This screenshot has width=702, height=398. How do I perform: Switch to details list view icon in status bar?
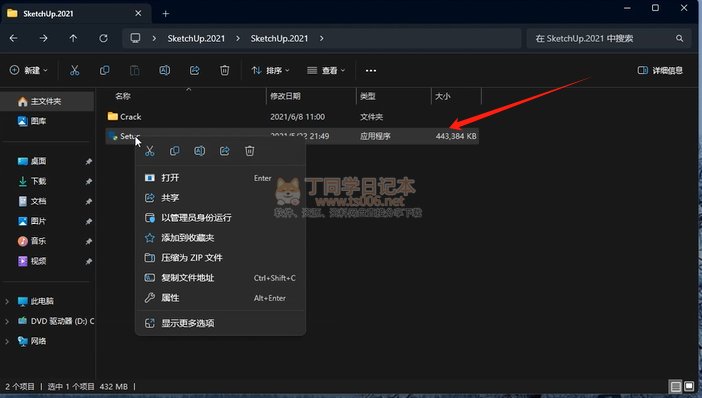click(x=676, y=386)
